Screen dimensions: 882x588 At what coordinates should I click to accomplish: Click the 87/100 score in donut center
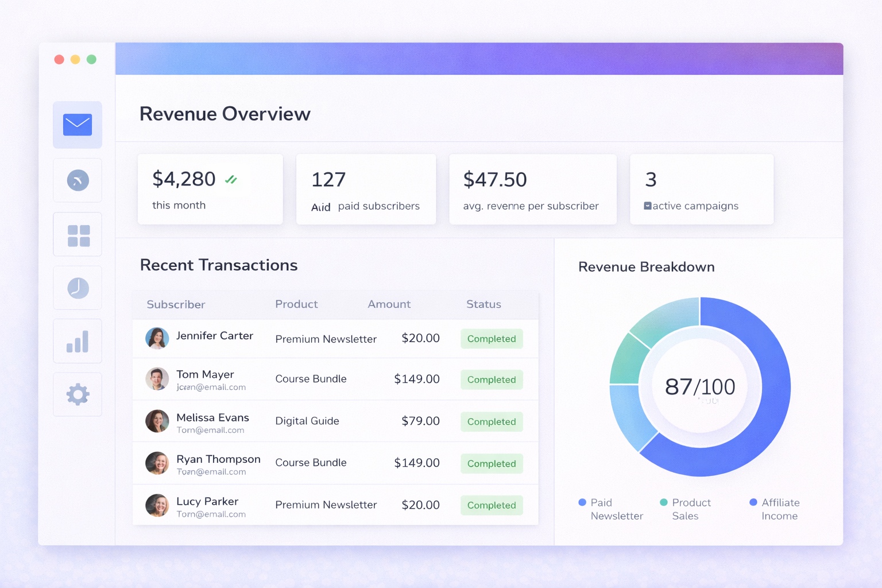pos(700,386)
